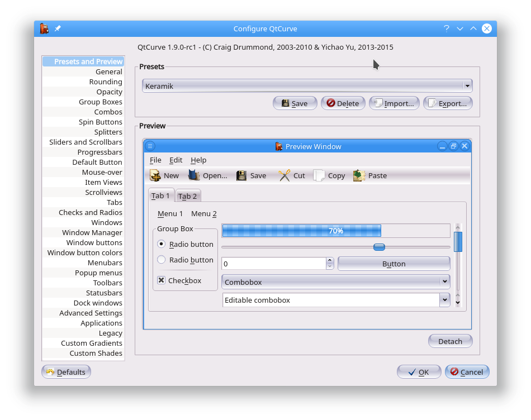Click the Editable combobox text field
Image resolution: width=531 pixels, height=420 pixels.
331,300
